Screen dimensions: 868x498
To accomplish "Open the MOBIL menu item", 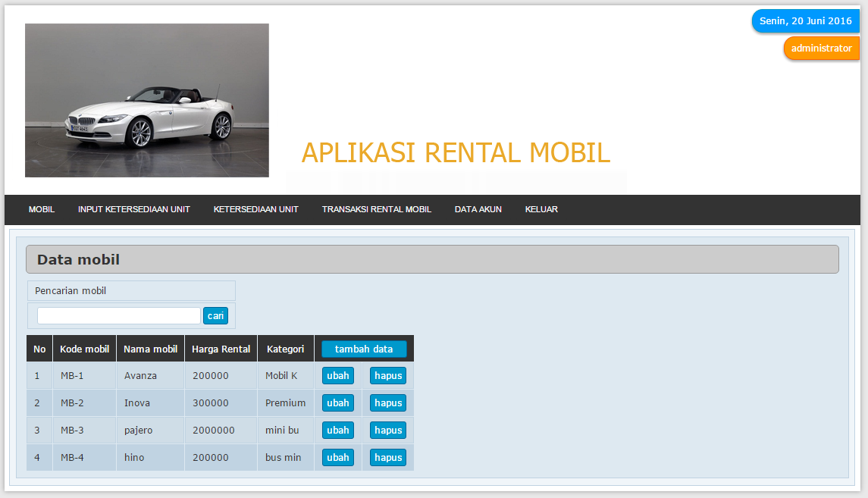I will pyautogui.click(x=42, y=209).
